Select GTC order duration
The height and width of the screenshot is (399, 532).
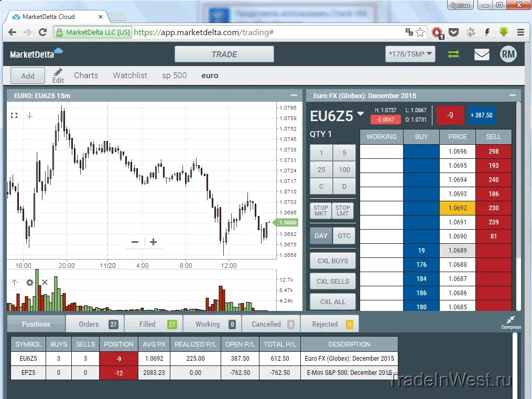pyautogui.click(x=344, y=236)
